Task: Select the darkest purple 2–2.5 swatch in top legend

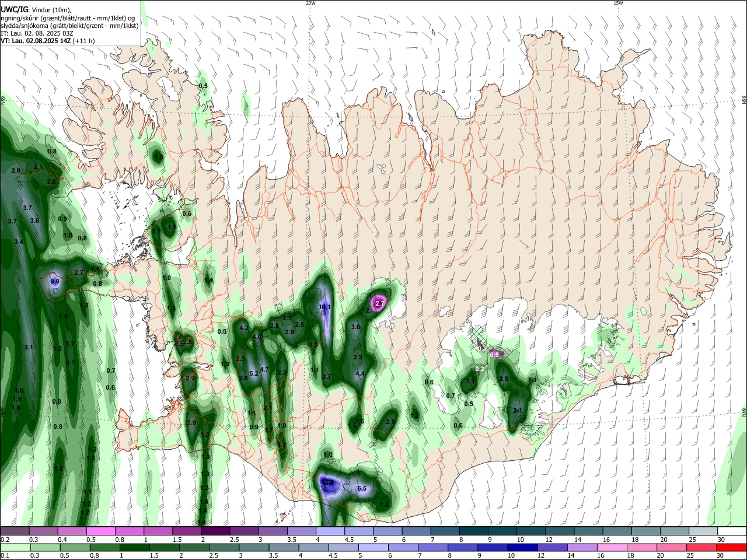Action: click(x=215, y=531)
